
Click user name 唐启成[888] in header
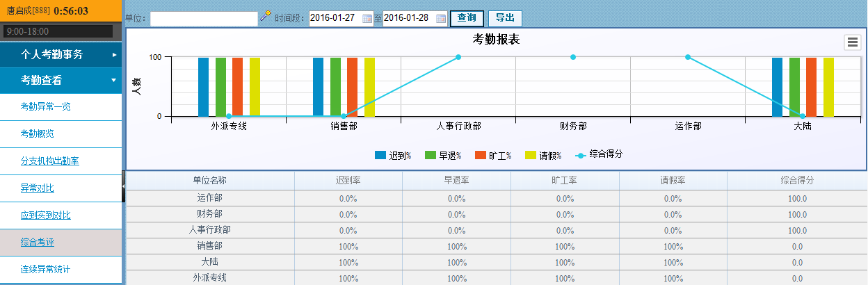(x=28, y=11)
